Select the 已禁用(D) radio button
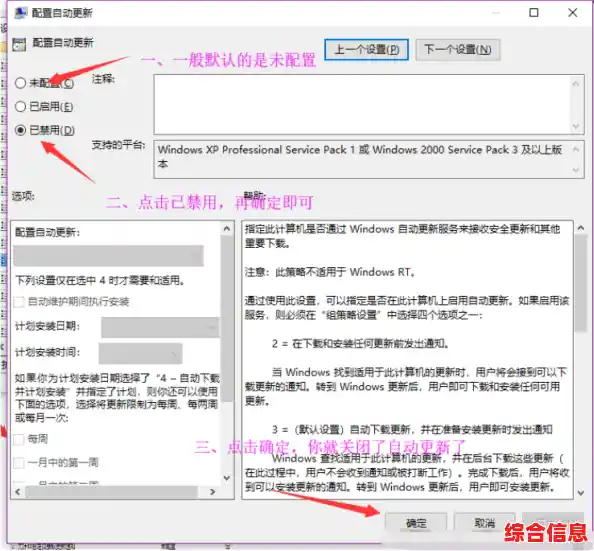 point(20,130)
